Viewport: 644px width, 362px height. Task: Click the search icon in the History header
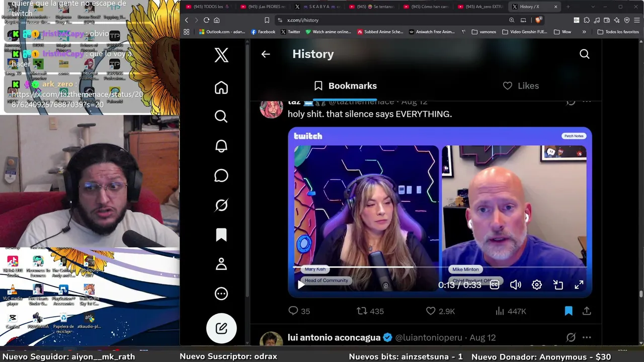[x=584, y=54]
